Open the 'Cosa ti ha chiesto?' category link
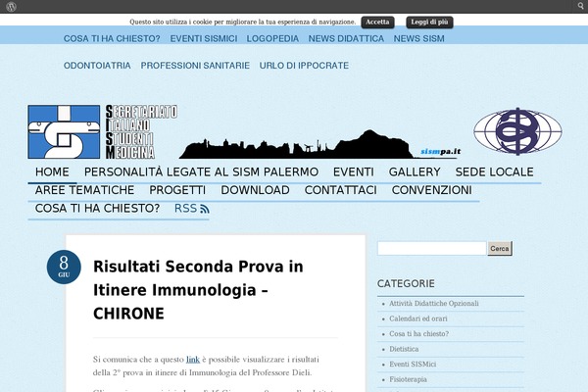 pyautogui.click(x=418, y=334)
